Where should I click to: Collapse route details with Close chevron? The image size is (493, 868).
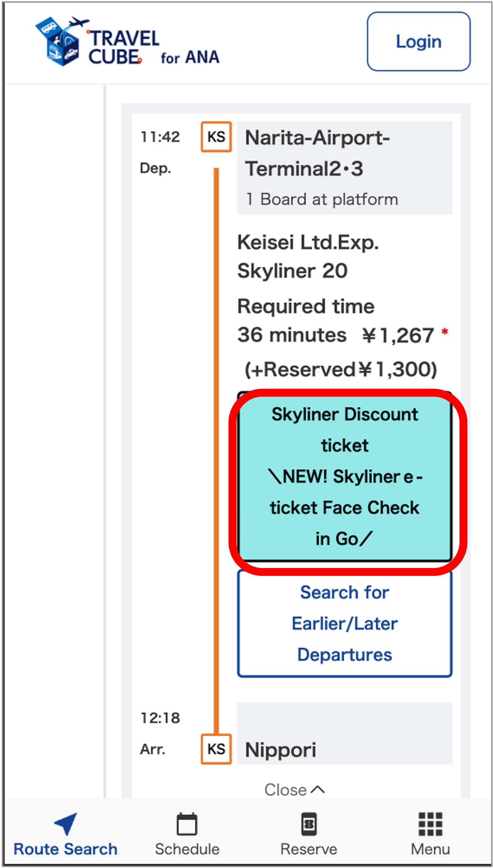294,790
